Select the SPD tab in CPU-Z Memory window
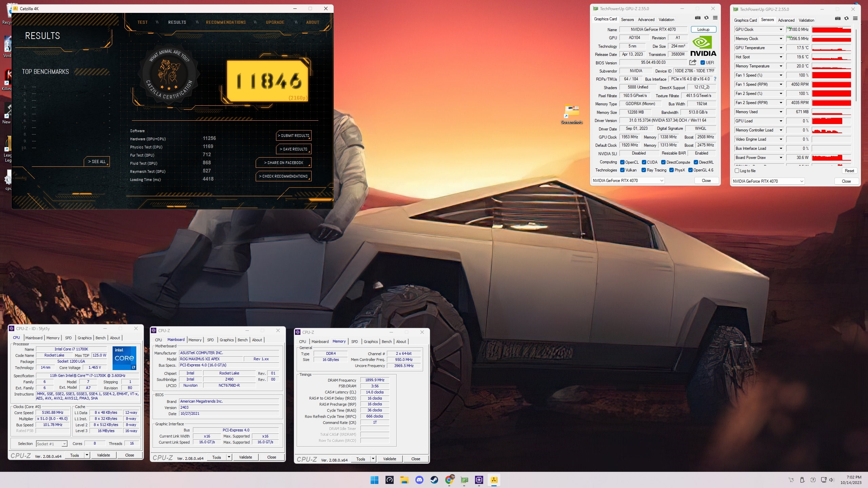The image size is (868, 488). tap(354, 342)
